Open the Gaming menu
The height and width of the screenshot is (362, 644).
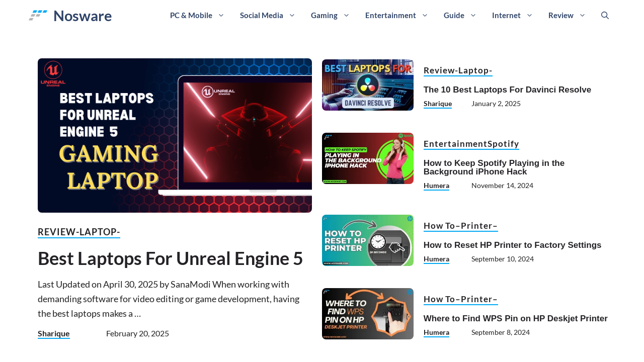tap(324, 15)
